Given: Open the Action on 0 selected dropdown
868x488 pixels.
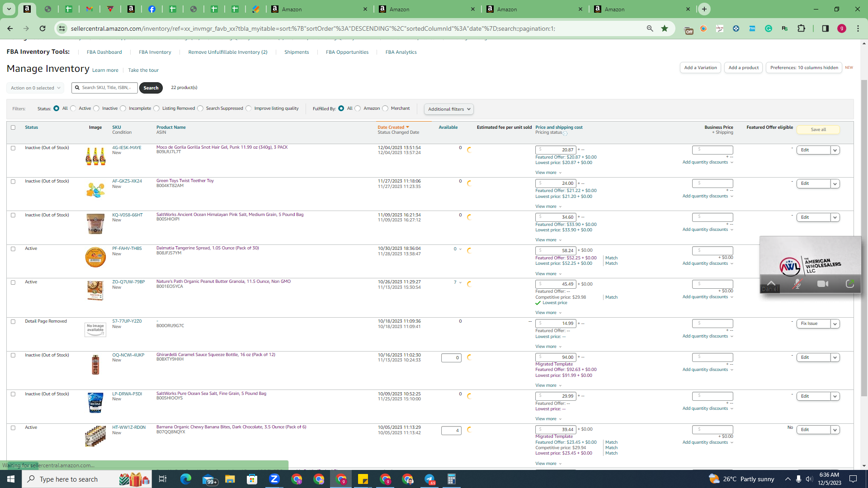Looking at the screenshot, I should [x=35, y=88].
